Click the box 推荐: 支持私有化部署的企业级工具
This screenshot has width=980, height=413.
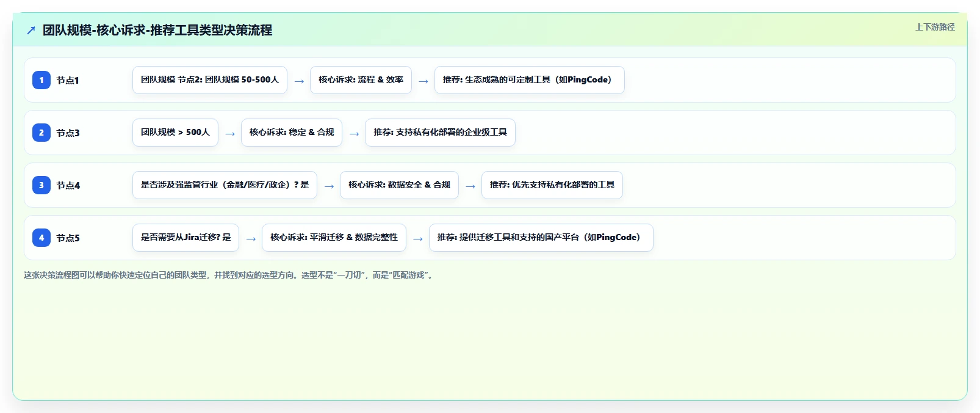[x=441, y=133]
